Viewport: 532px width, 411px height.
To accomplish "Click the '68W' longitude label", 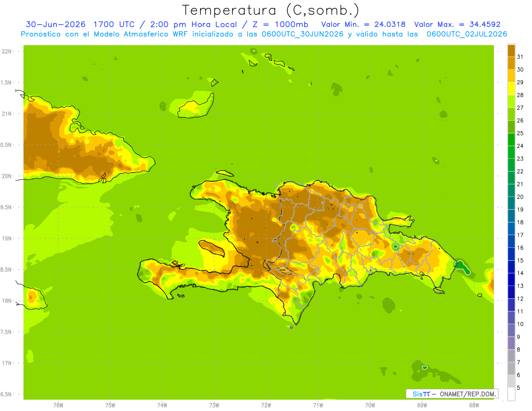I will [474, 405].
